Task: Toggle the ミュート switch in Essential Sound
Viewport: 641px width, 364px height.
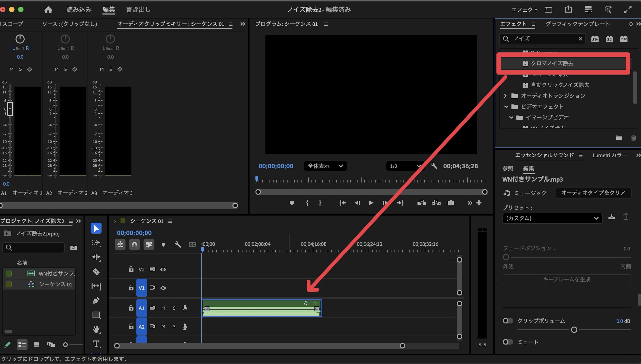Action: pyautogui.click(x=507, y=342)
